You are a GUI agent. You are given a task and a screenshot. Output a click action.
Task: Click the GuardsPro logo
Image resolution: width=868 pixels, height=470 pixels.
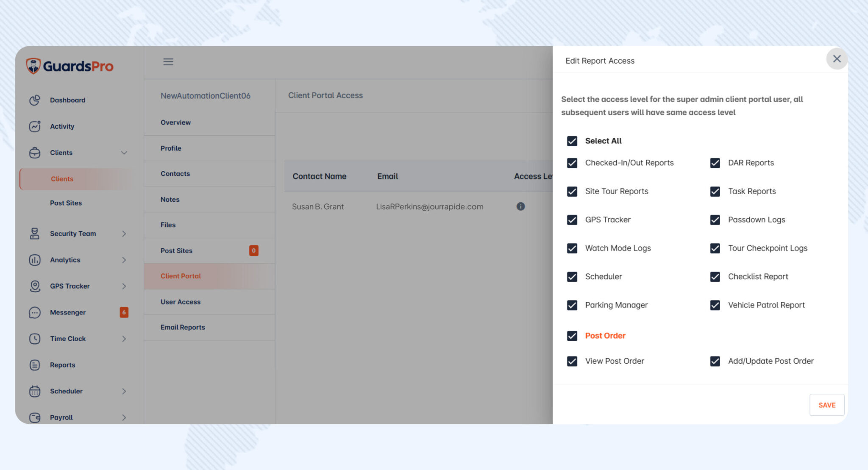[x=70, y=66]
